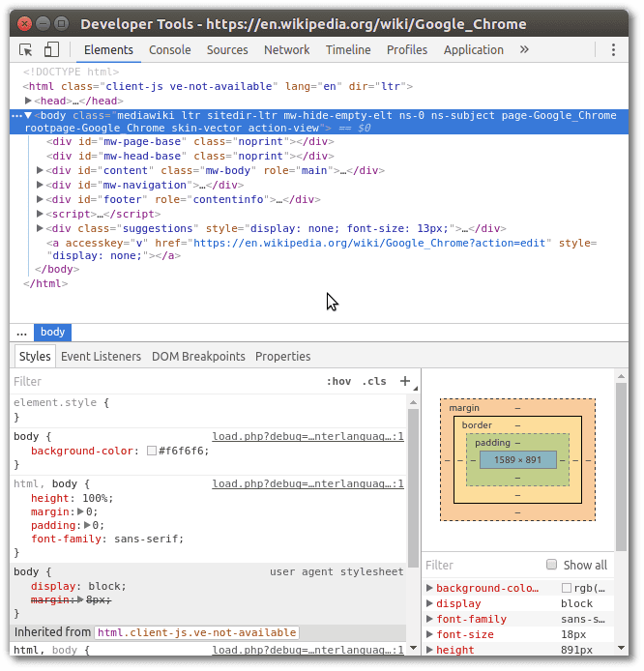Switch to the Sources tab
Image resolution: width=644 pixels, height=671 pixels.
[227, 50]
